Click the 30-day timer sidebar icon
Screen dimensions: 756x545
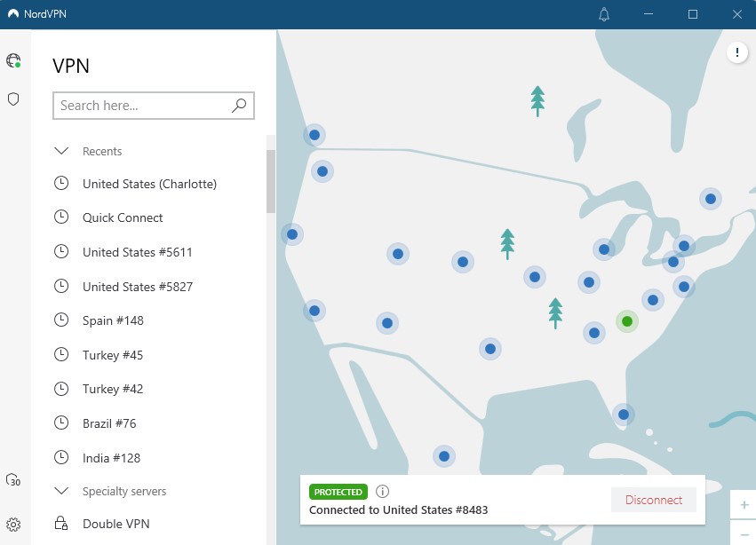click(13, 480)
